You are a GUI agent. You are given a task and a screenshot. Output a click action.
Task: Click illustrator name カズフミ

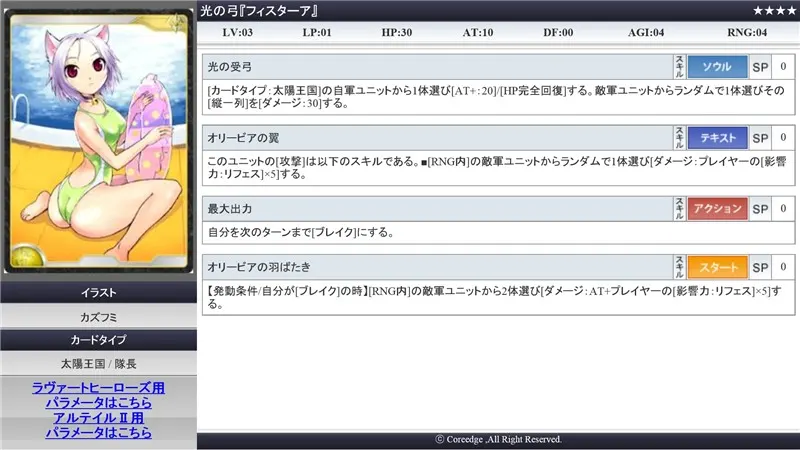98,316
